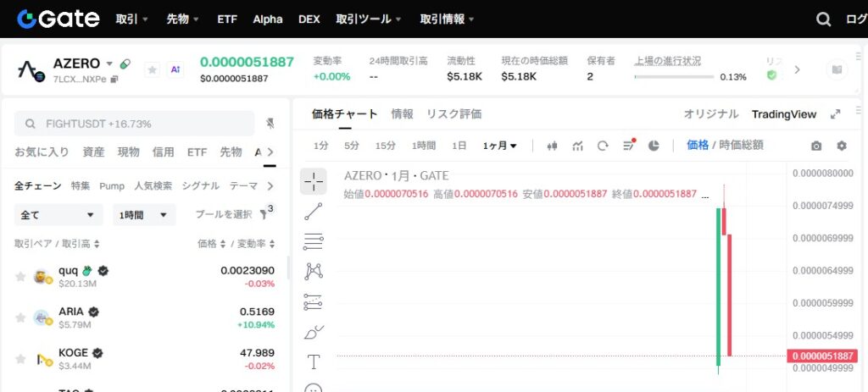The image size is (868, 392).
Task: Open the DEX menu item
Action: click(x=309, y=19)
